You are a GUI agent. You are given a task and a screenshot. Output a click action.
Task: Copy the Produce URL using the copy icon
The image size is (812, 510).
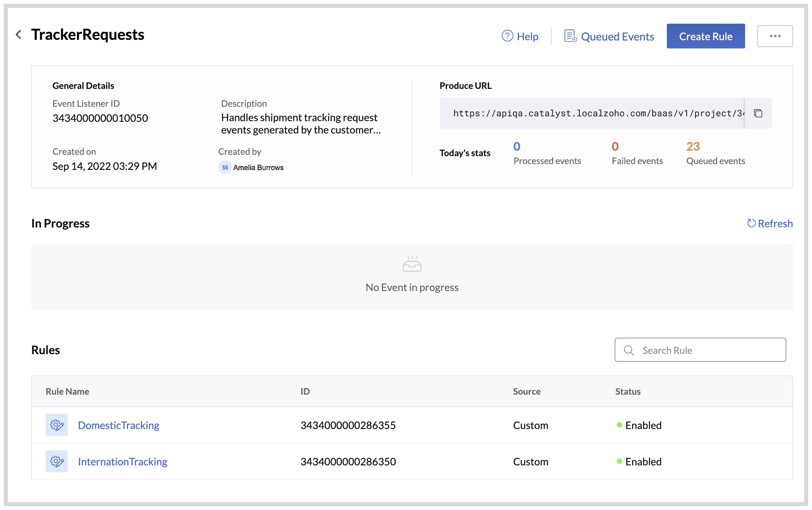point(757,113)
